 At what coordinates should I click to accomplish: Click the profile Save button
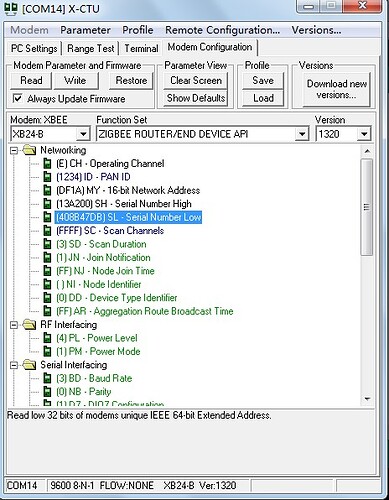[x=263, y=81]
